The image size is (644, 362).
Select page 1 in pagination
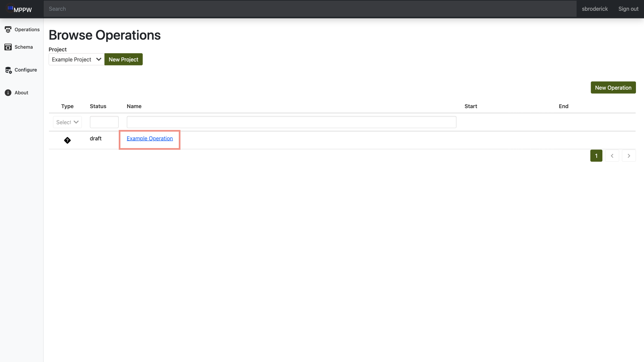point(596,156)
